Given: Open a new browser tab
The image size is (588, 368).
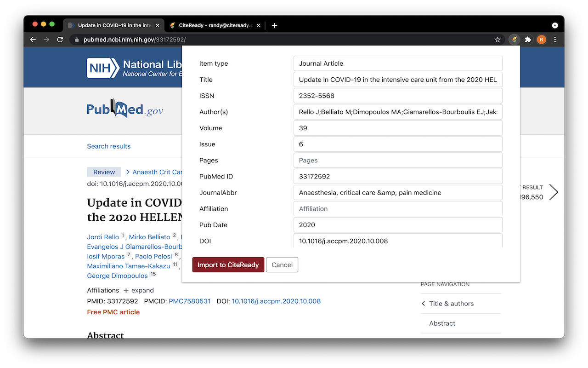Looking at the screenshot, I should coord(274,25).
